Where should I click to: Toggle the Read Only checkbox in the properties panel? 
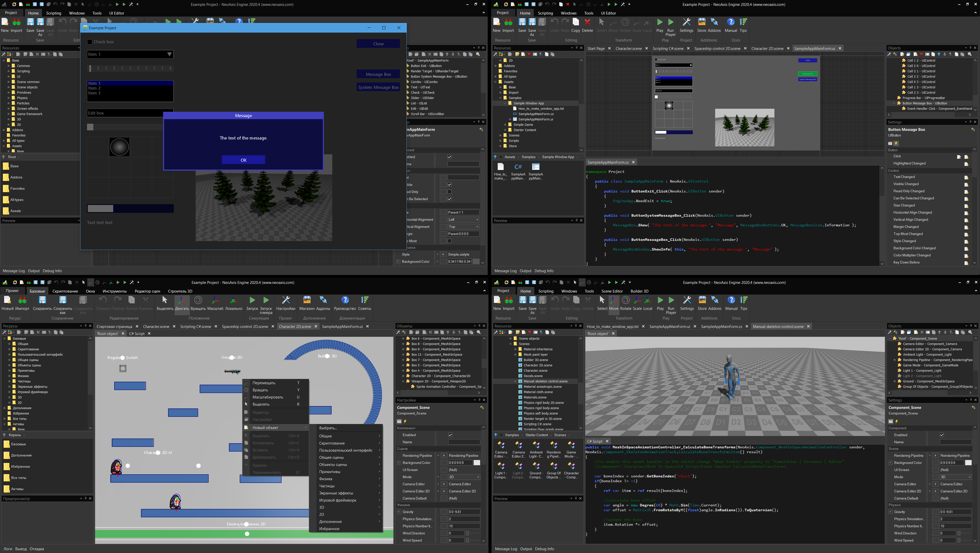point(449,192)
